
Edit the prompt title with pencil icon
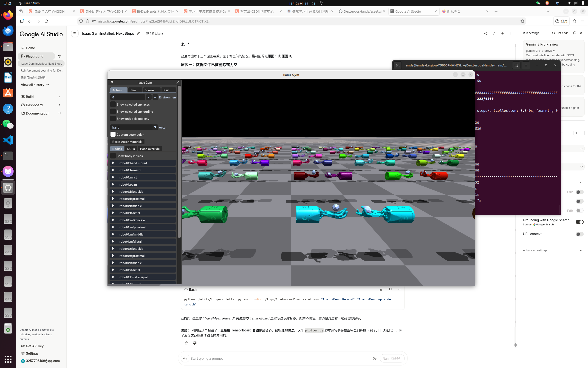(x=138, y=33)
